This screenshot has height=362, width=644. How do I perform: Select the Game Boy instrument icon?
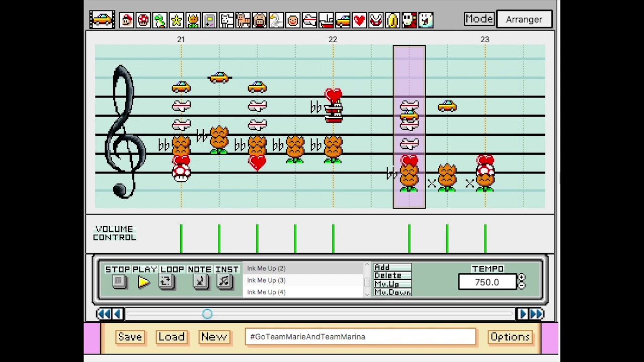210,21
